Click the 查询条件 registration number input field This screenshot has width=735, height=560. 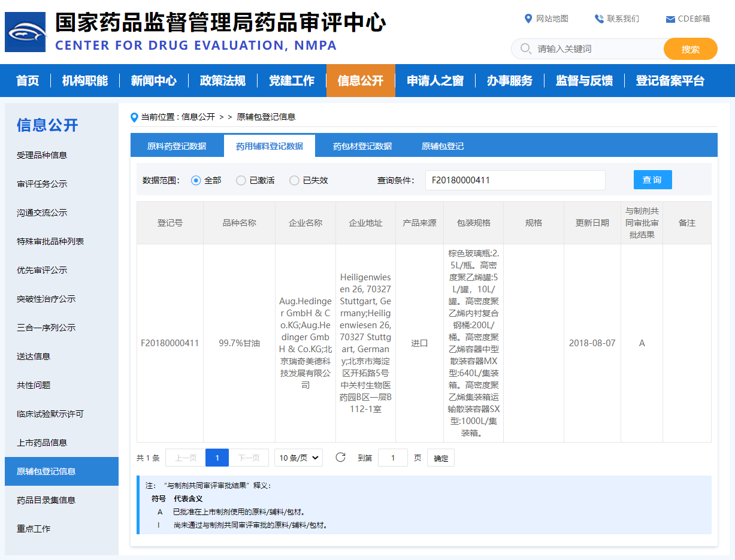pos(515,180)
